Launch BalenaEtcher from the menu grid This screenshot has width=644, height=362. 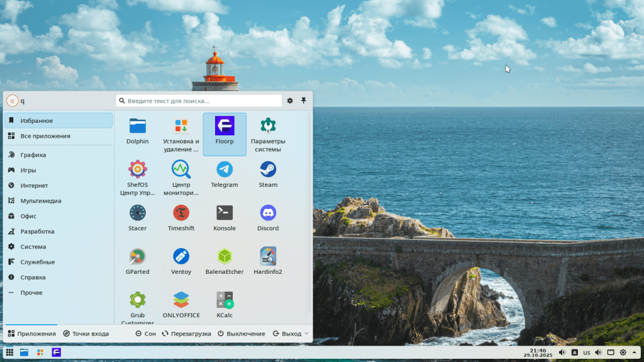pos(225,261)
